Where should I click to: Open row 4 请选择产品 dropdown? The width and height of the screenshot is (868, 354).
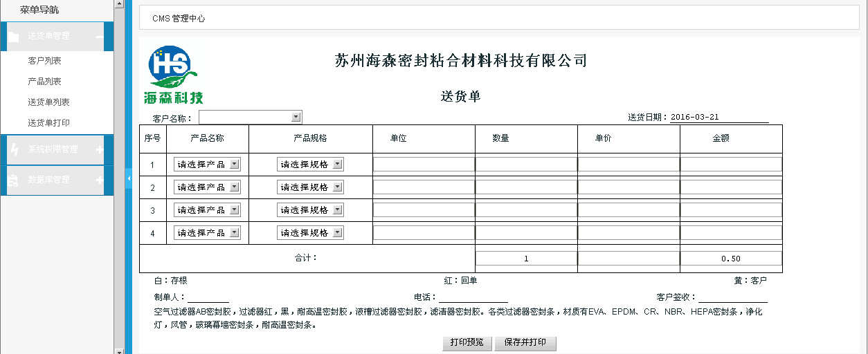point(207,233)
